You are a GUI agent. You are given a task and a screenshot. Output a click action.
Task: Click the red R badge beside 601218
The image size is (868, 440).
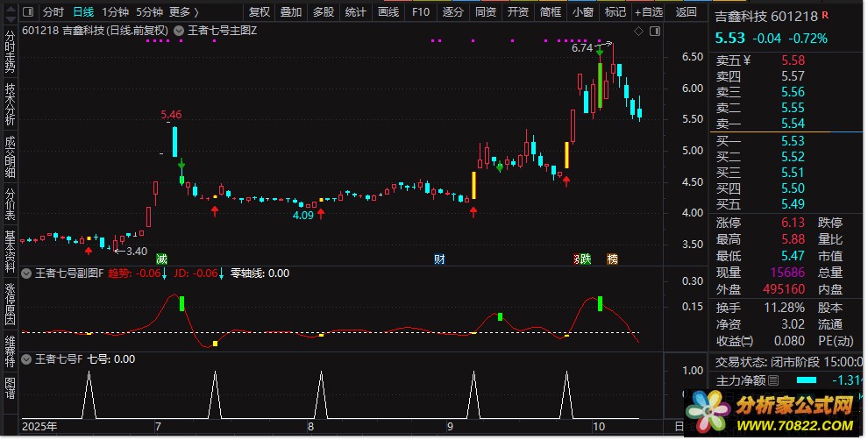(x=825, y=16)
